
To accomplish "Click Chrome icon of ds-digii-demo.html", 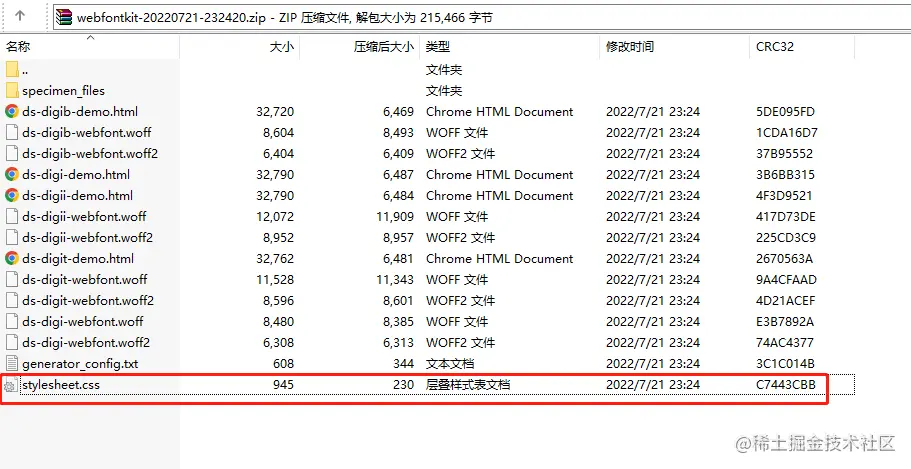I will [x=12, y=195].
